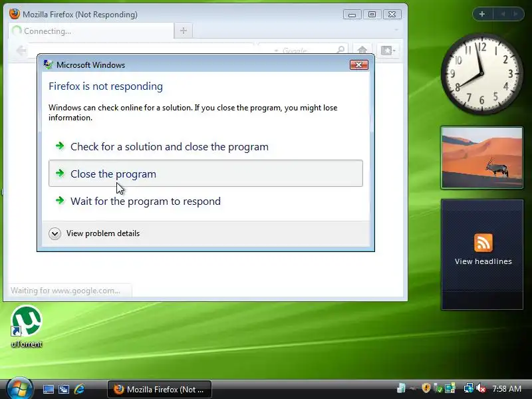Open the Firefox bookmarks menu icon
The height and width of the screenshot is (399, 532).
(x=388, y=51)
